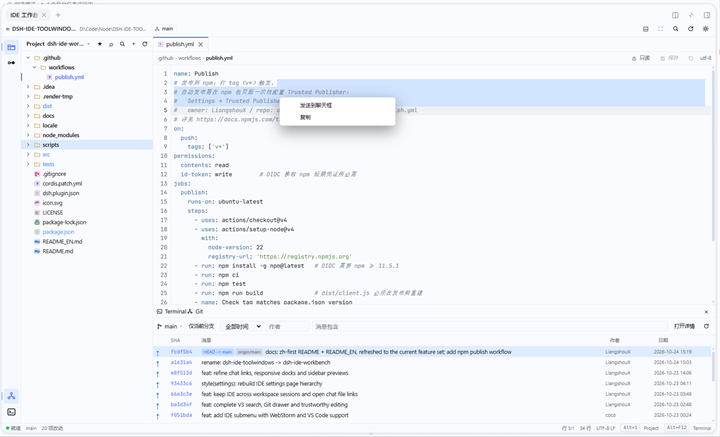The width and height of the screenshot is (720, 437).
Task: Open settings gear in top right toolbar
Action: [x=706, y=29]
